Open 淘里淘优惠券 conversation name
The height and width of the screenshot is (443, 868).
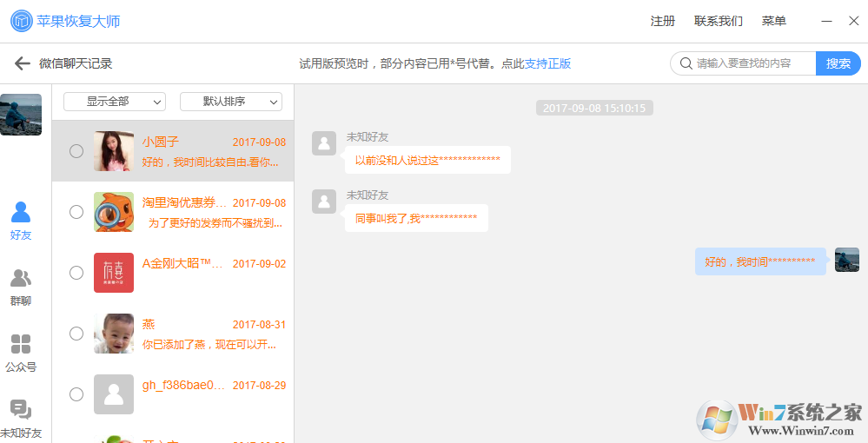point(184,202)
